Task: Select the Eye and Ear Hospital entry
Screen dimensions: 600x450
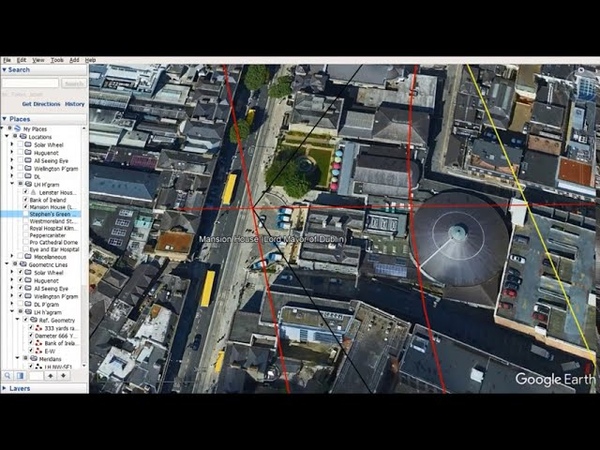Action: point(54,249)
